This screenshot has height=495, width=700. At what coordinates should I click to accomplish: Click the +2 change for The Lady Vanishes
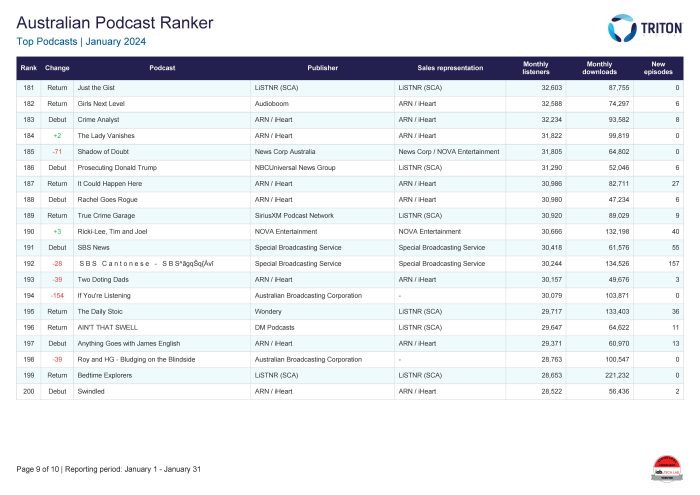[57, 136]
